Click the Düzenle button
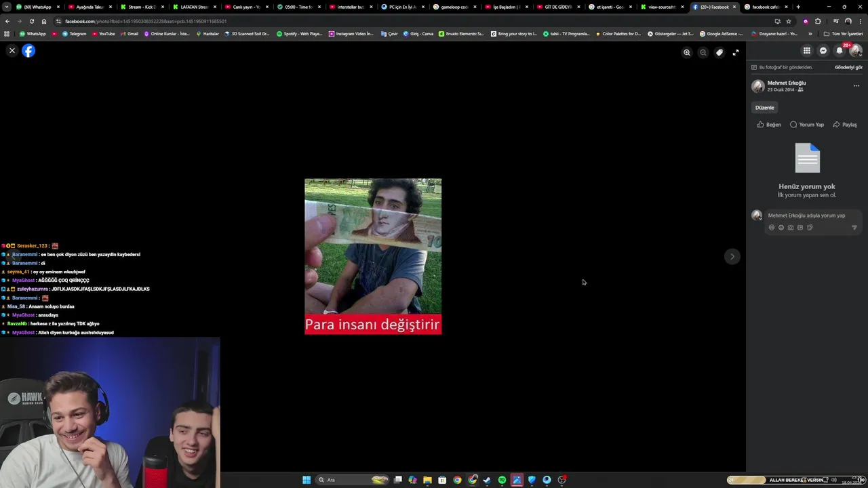This screenshot has width=868, height=488. click(764, 108)
